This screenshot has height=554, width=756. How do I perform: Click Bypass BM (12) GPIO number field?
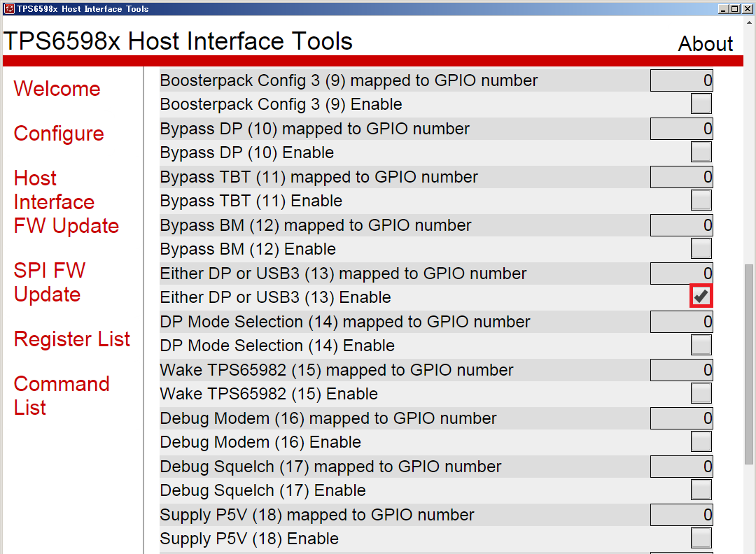pyautogui.click(x=681, y=225)
